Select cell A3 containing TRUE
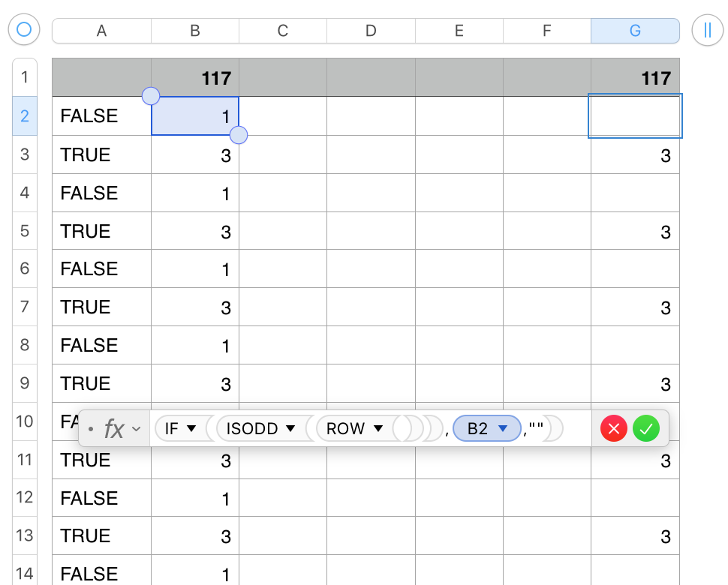728x585 pixels. point(101,154)
